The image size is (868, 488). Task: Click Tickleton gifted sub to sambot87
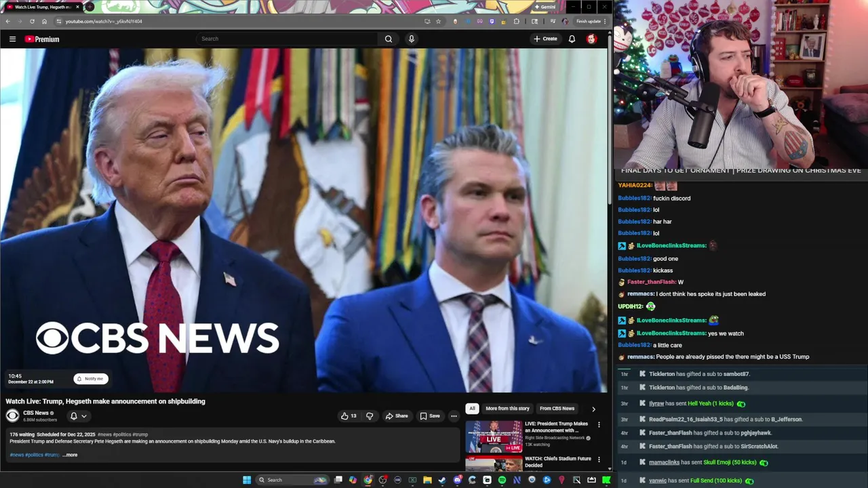pos(698,374)
